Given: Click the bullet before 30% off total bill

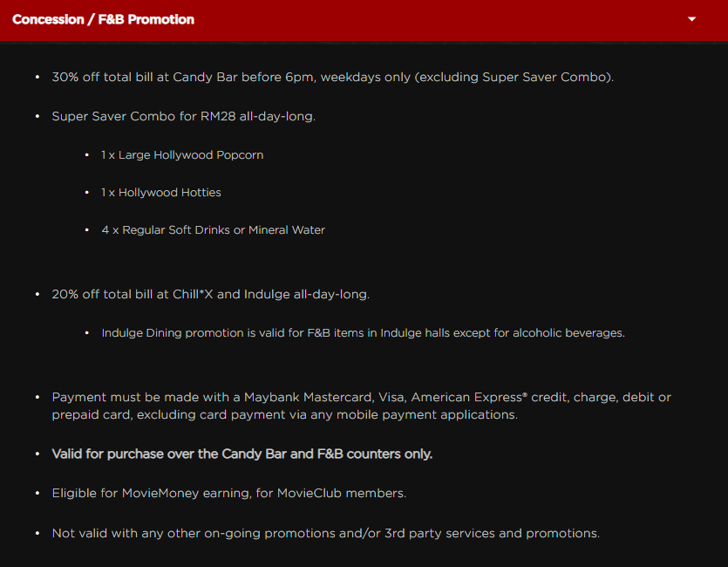Looking at the screenshot, I should point(37,77).
